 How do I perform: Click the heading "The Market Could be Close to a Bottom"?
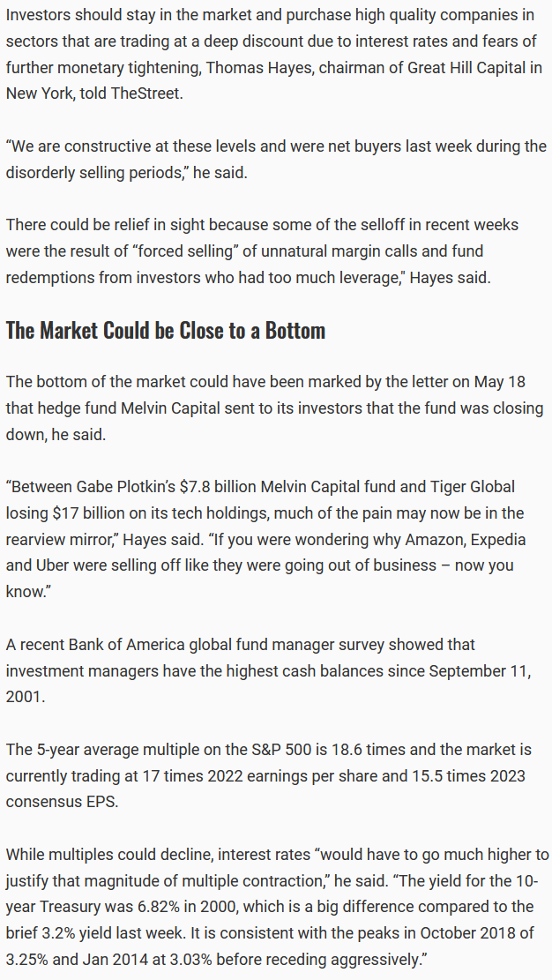(x=166, y=330)
